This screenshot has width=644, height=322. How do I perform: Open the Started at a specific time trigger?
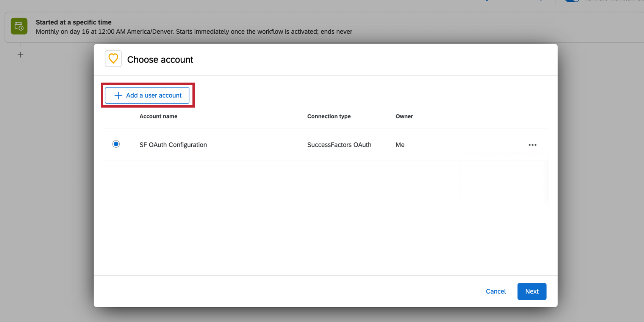click(324, 27)
